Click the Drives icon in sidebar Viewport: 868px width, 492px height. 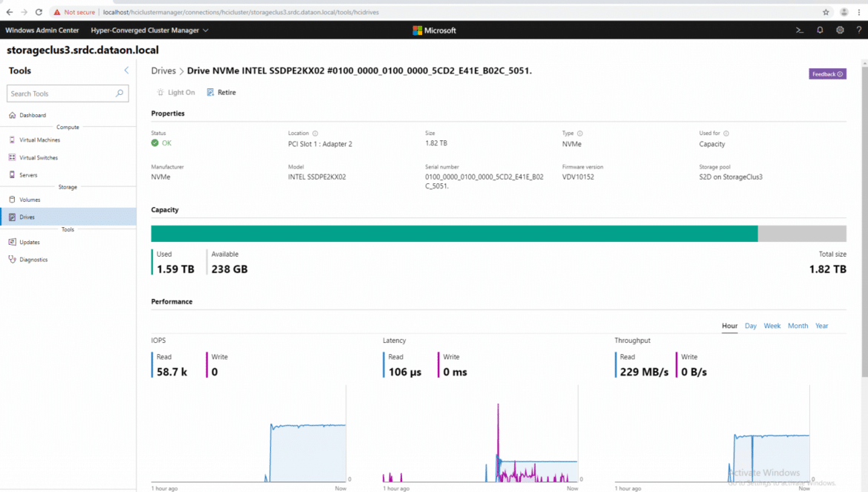point(12,217)
